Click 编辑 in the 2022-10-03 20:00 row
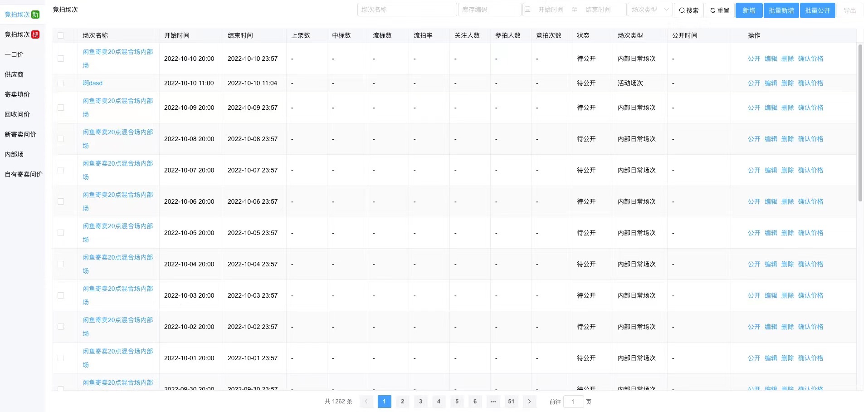This screenshot has height=412, width=868. click(x=770, y=295)
